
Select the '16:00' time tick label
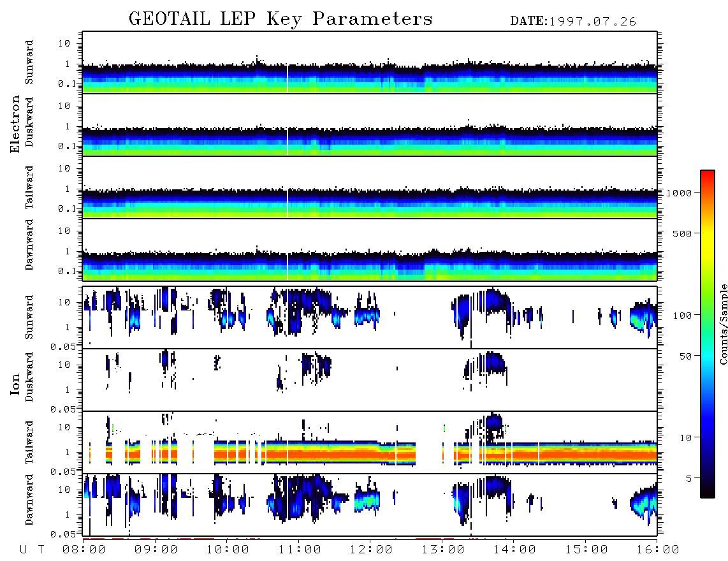(x=658, y=550)
